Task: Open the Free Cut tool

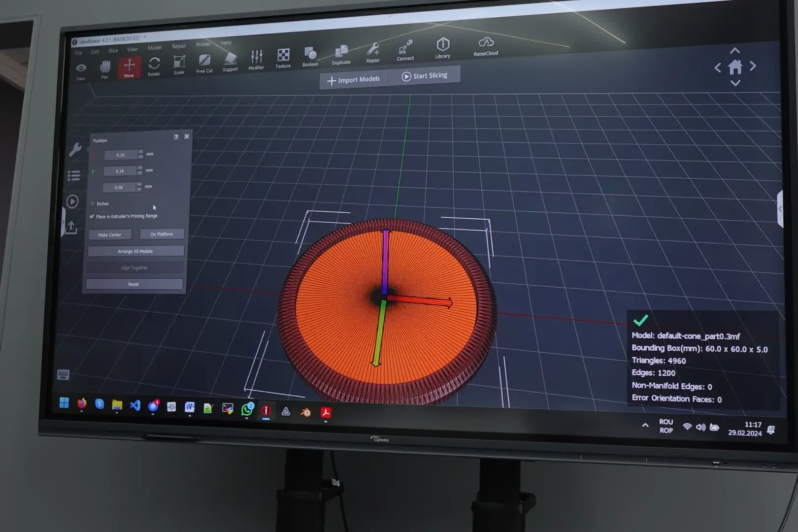Action: point(204,64)
